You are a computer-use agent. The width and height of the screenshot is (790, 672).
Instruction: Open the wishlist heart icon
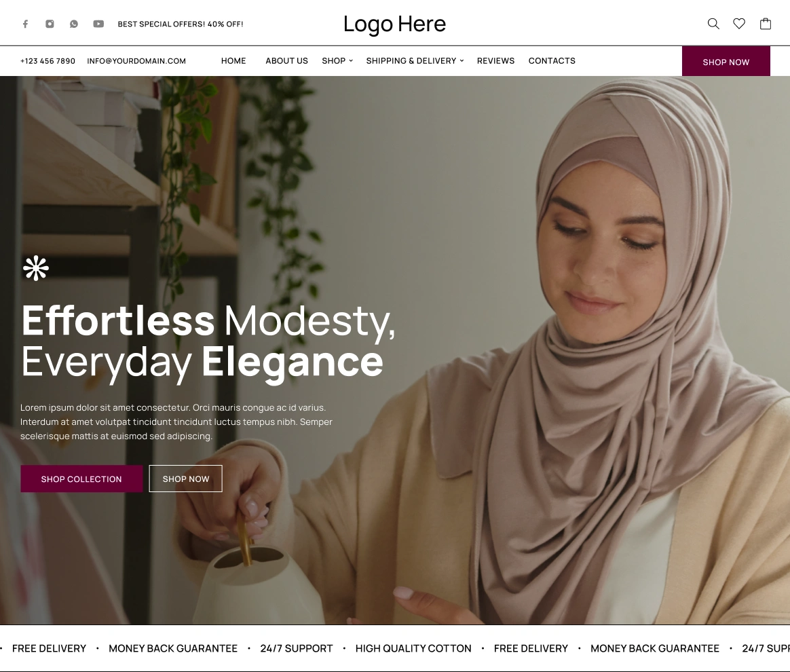[x=739, y=24]
